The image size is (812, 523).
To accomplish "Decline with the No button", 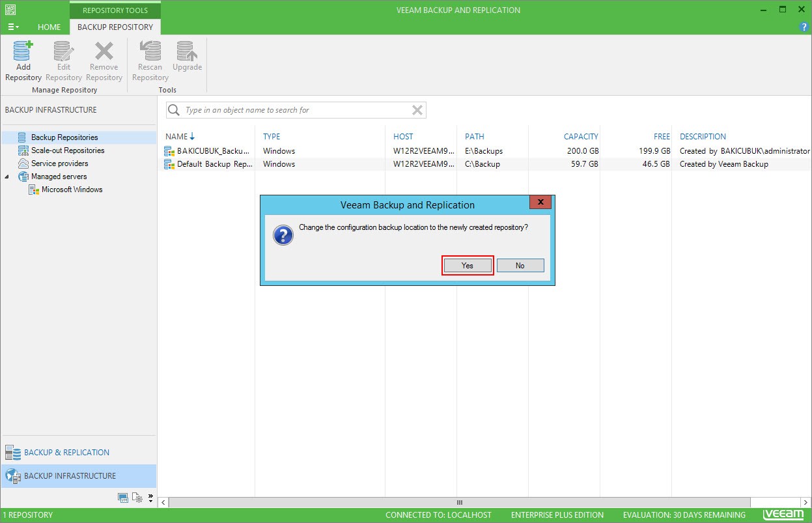I will click(520, 266).
